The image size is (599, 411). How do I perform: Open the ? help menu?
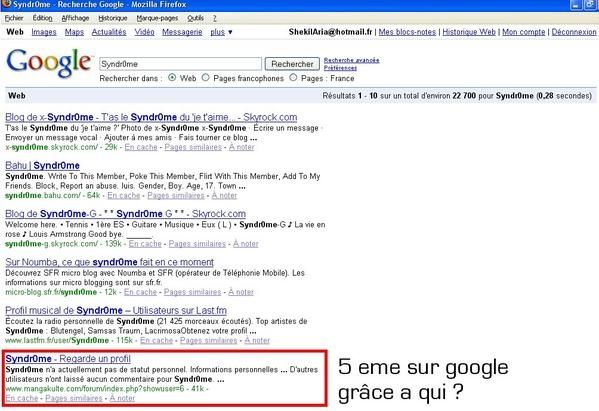tap(215, 18)
